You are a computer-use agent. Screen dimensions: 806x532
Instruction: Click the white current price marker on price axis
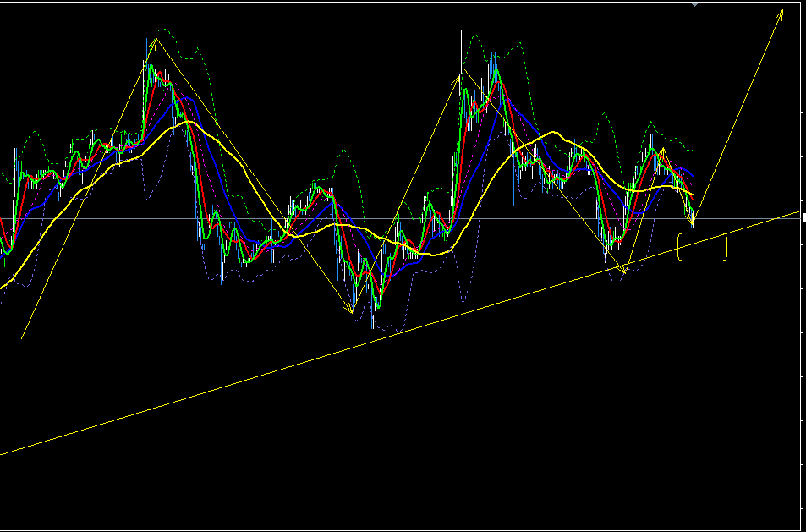click(x=804, y=218)
